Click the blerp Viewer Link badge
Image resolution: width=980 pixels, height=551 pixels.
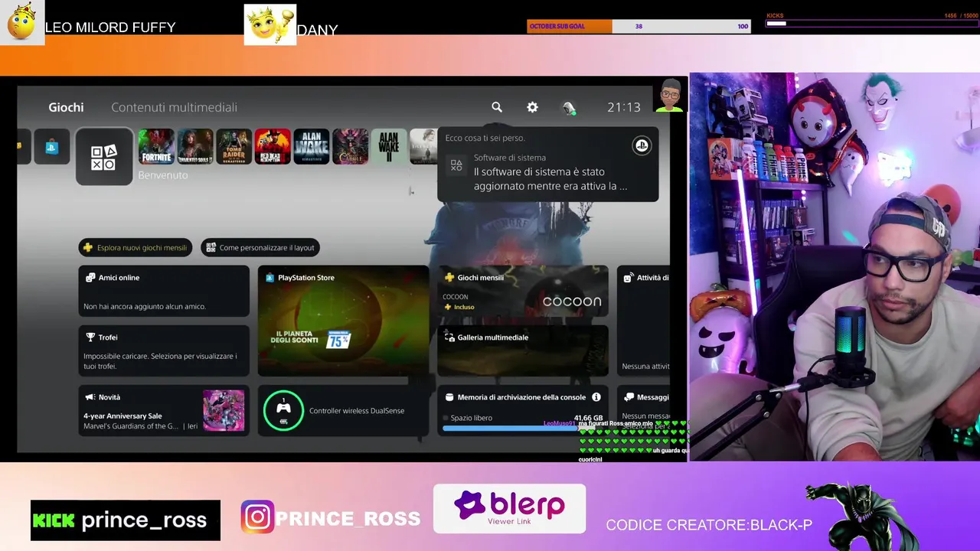coord(509,508)
